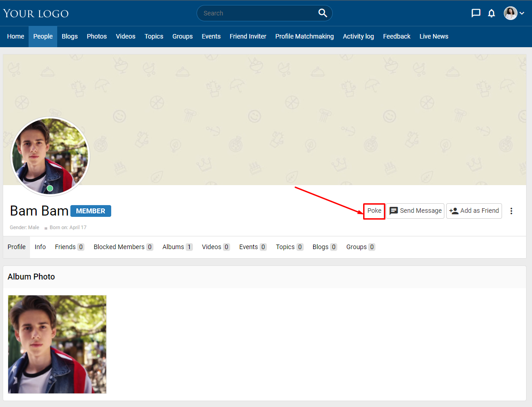The image size is (532, 407).
Task: Click the MEMBER badge
Action: [x=91, y=211]
